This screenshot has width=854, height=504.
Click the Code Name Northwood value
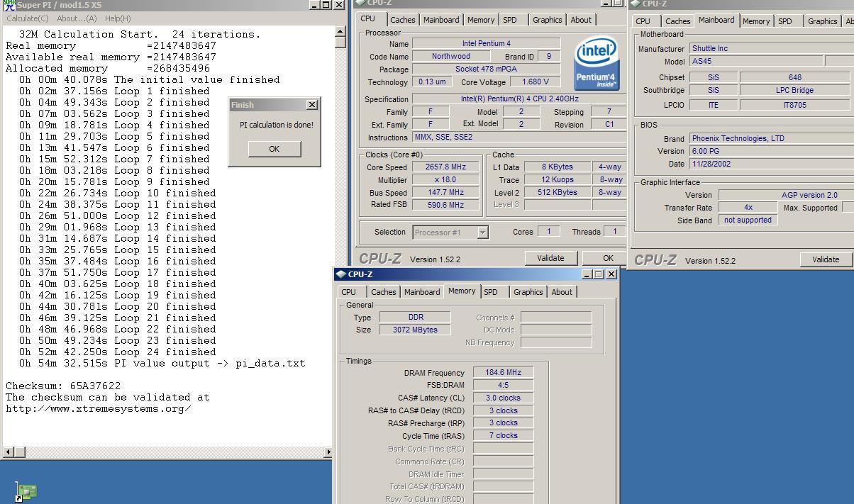click(450, 56)
